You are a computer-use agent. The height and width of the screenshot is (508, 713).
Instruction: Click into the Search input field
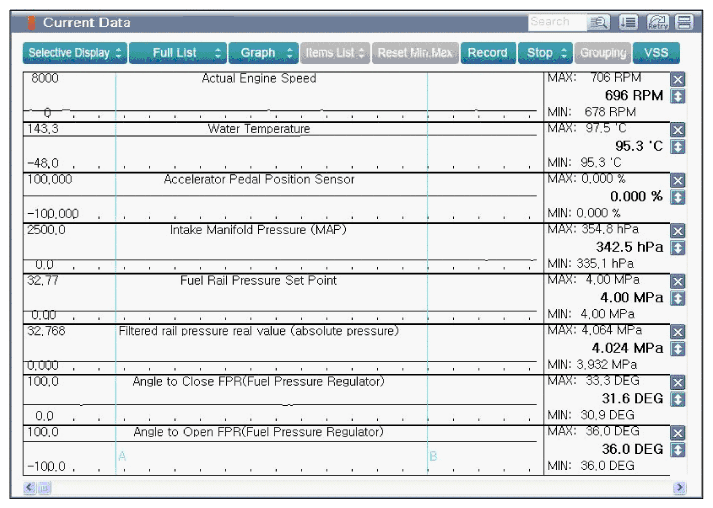(557, 22)
